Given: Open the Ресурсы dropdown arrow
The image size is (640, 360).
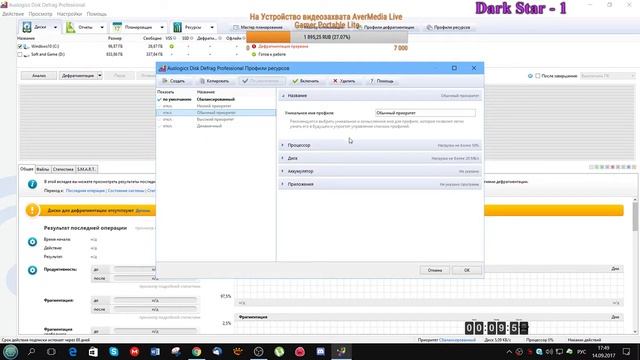Looking at the screenshot, I should pos(212,27).
